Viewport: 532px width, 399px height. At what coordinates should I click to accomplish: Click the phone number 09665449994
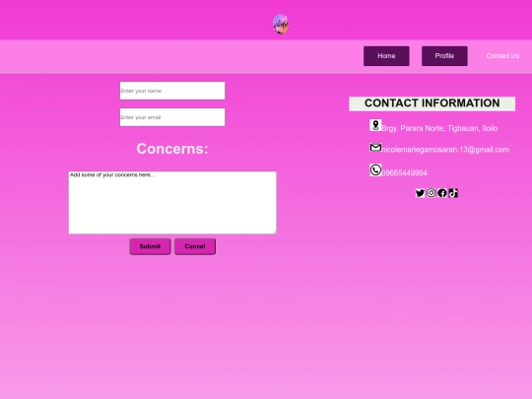(405, 173)
